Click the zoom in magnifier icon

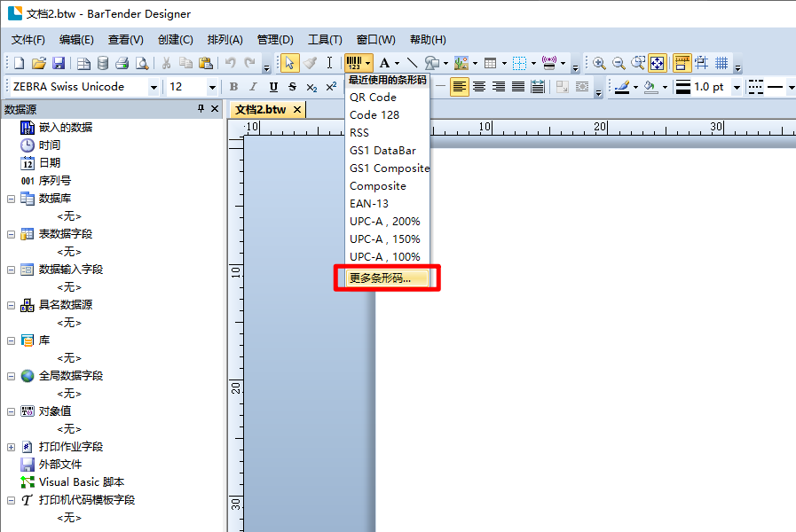click(x=599, y=63)
